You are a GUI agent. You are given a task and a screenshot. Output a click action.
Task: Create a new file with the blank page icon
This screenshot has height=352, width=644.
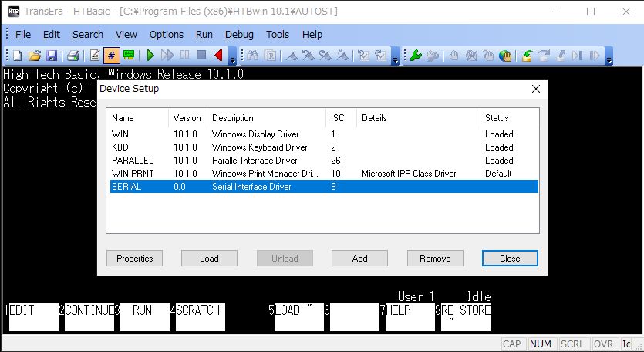point(17,55)
